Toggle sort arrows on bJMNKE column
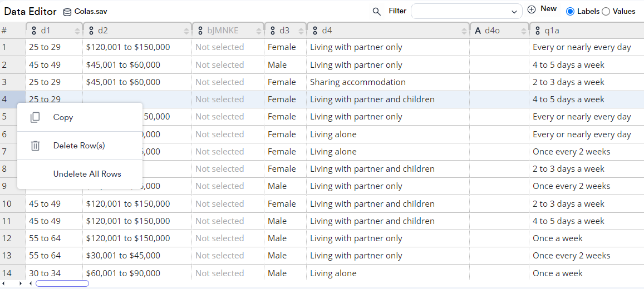 259,31
